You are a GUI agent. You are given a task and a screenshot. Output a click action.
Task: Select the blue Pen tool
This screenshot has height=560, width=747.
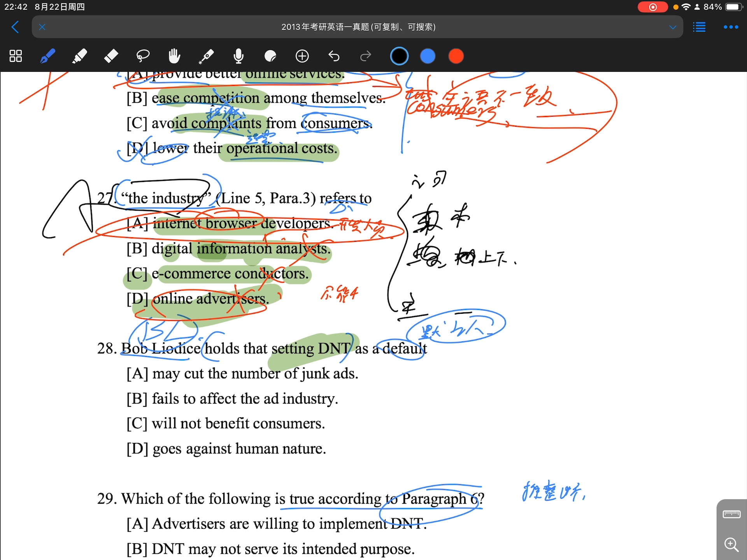tap(47, 56)
